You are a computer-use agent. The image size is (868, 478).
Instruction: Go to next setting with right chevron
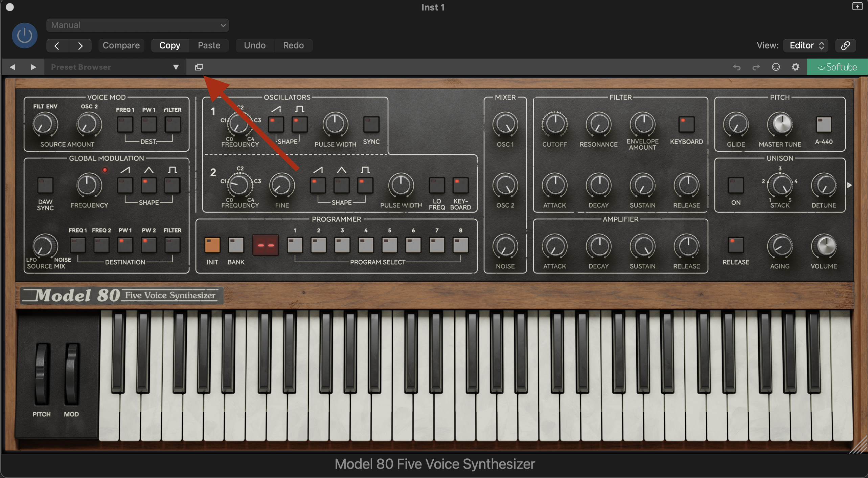click(x=80, y=46)
